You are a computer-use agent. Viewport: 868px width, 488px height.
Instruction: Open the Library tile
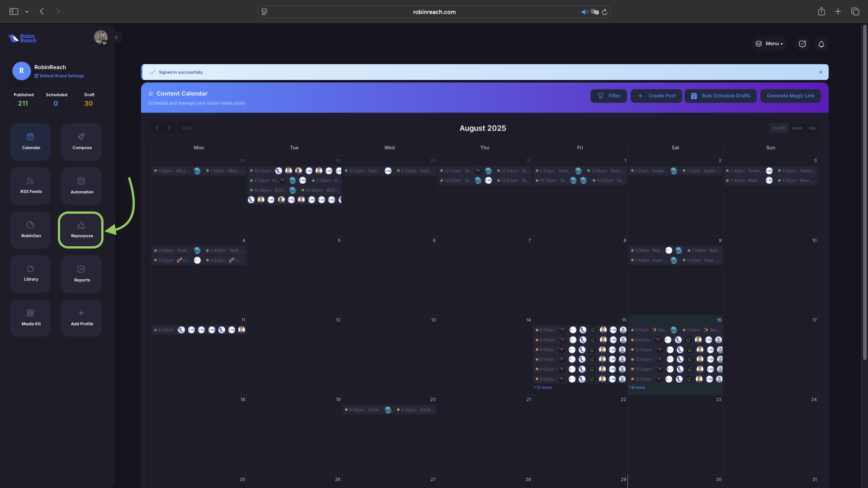[x=30, y=274]
